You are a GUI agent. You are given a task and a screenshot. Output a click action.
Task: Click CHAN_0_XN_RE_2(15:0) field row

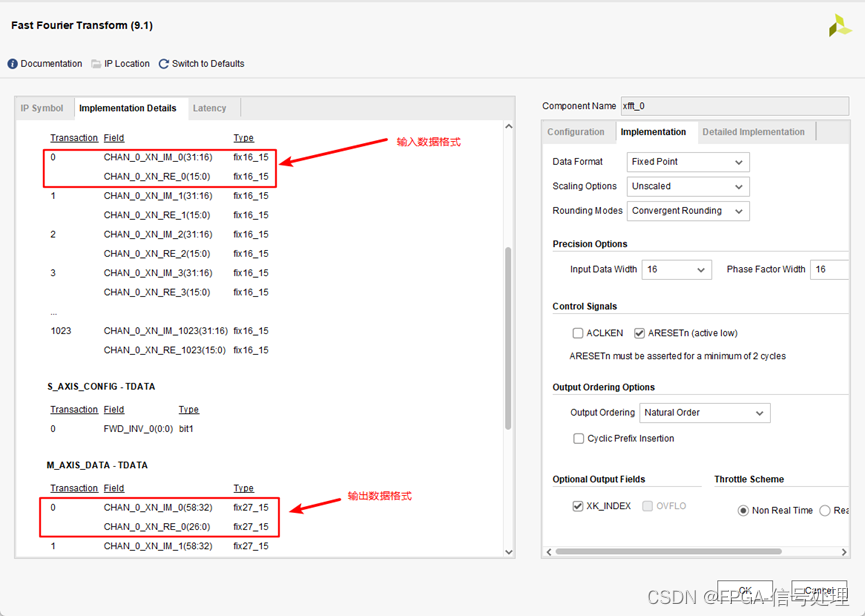click(157, 254)
